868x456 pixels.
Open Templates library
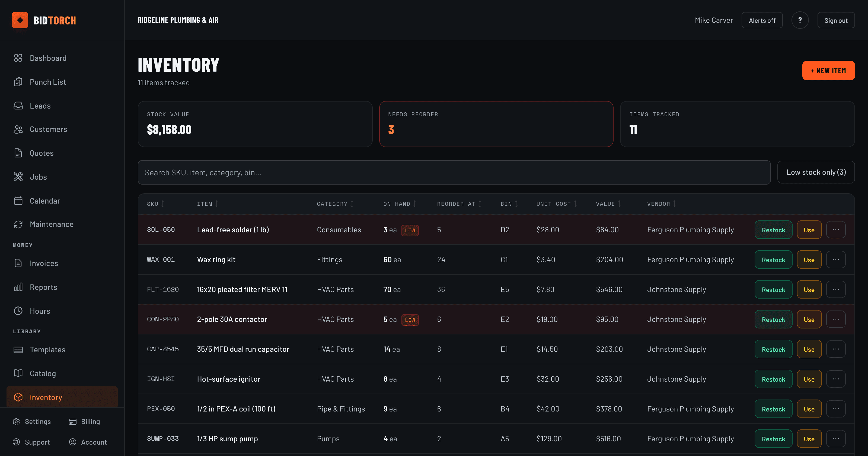(62, 349)
